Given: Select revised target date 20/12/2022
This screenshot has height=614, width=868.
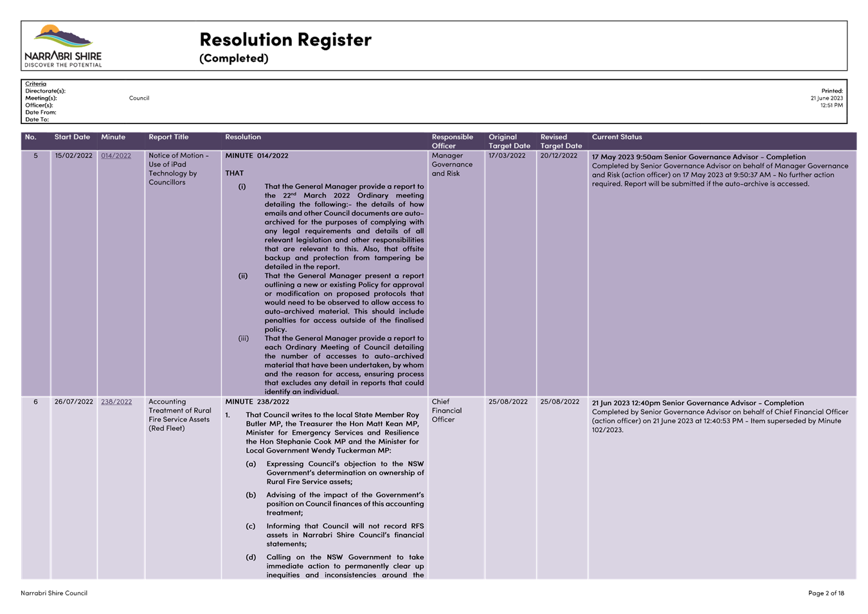Looking at the screenshot, I should click(x=559, y=156).
